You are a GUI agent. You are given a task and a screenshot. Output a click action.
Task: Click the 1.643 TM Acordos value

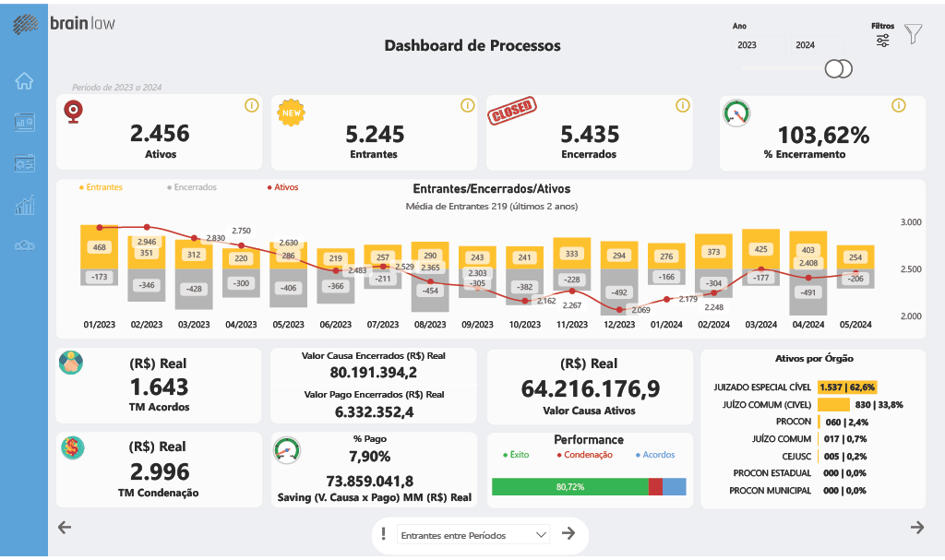(160, 387)
